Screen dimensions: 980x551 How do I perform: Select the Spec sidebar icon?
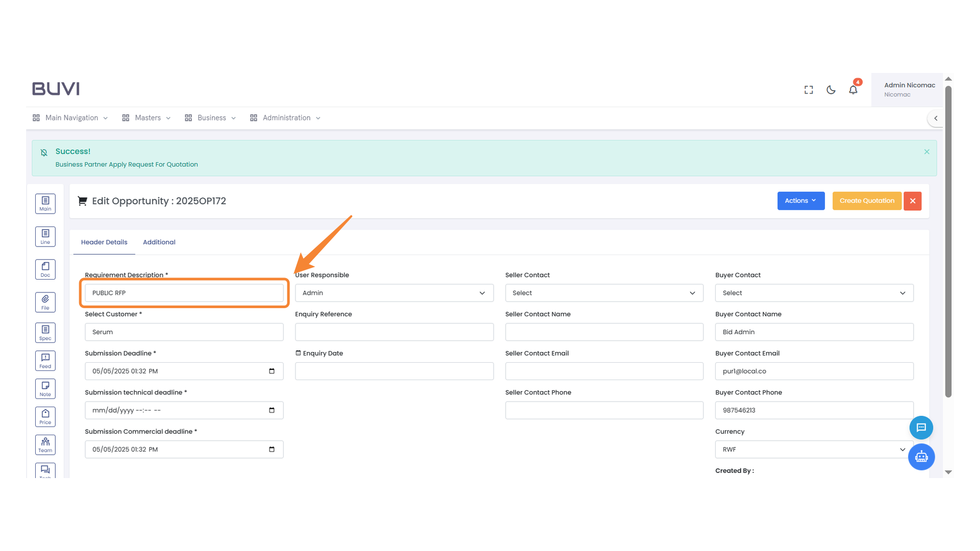point(45,332)
